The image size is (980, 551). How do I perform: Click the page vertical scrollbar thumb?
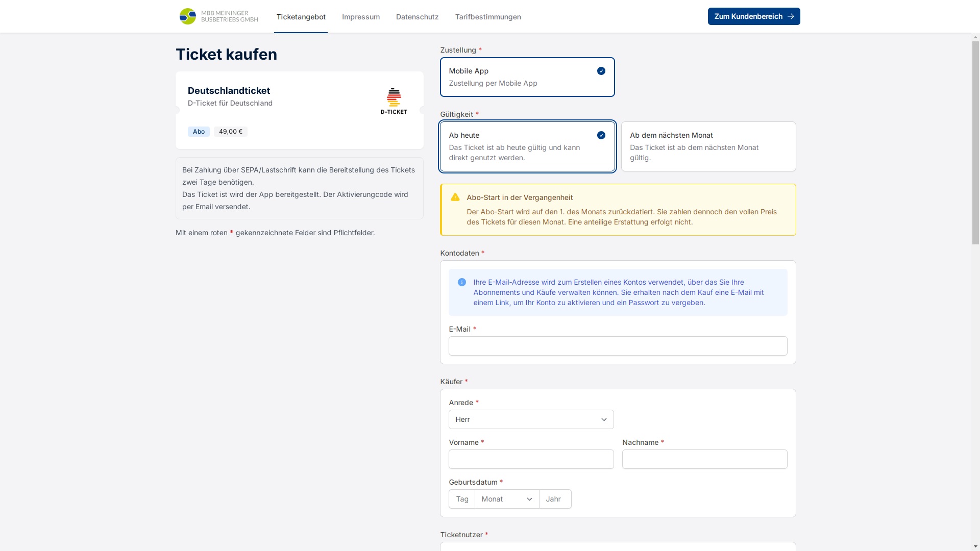[x=975, y=143]
